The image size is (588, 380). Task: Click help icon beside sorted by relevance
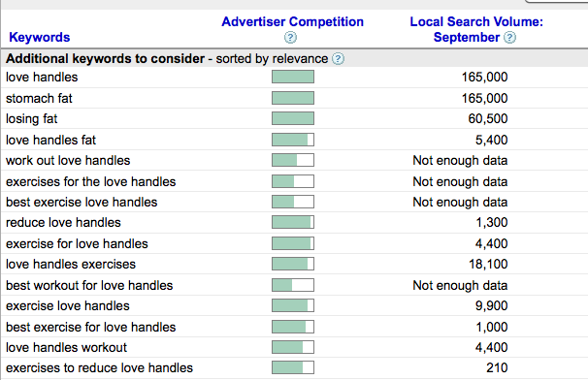click(338, 59)
